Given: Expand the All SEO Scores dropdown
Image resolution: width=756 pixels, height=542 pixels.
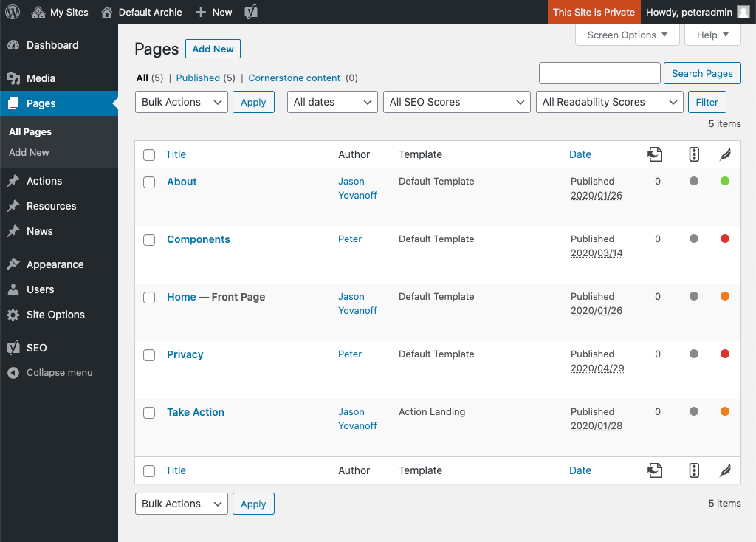Looking at the screenshot, I should pyautogui.click(x=456, y=102).
